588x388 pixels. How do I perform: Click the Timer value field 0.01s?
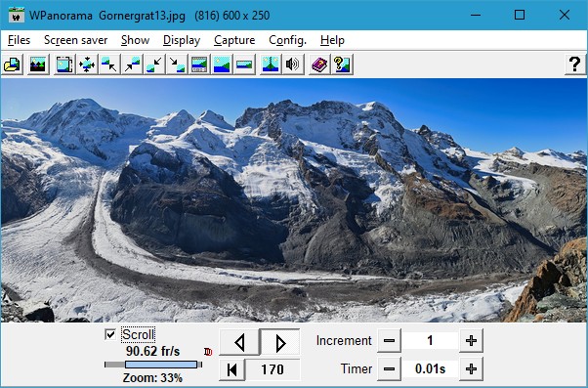[430, 368]
